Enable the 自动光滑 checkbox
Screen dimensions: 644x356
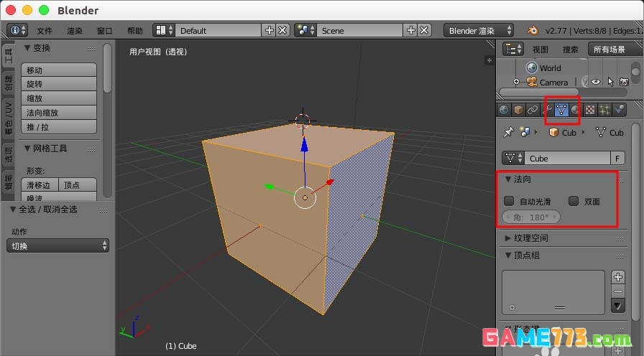(x=509, y=200)
